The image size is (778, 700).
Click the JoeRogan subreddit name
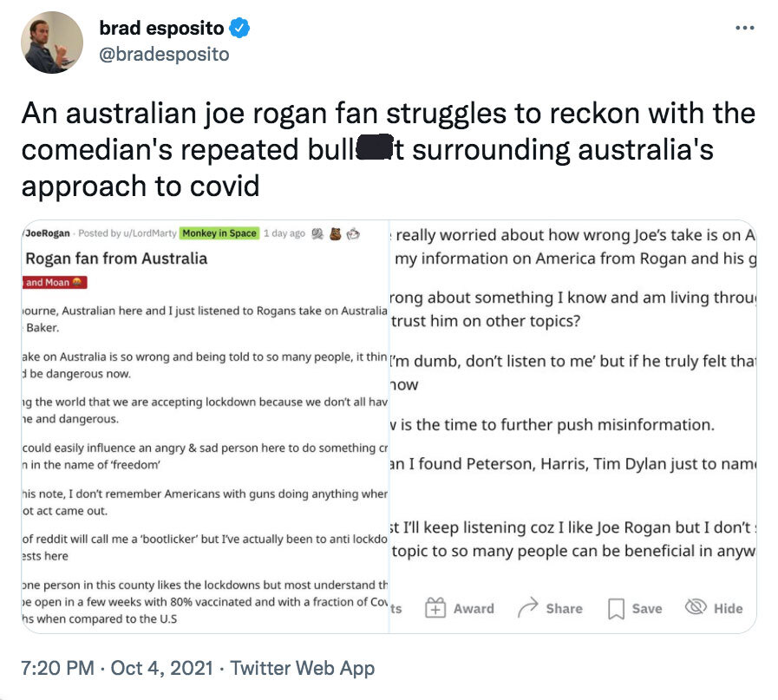click(49, 233)
